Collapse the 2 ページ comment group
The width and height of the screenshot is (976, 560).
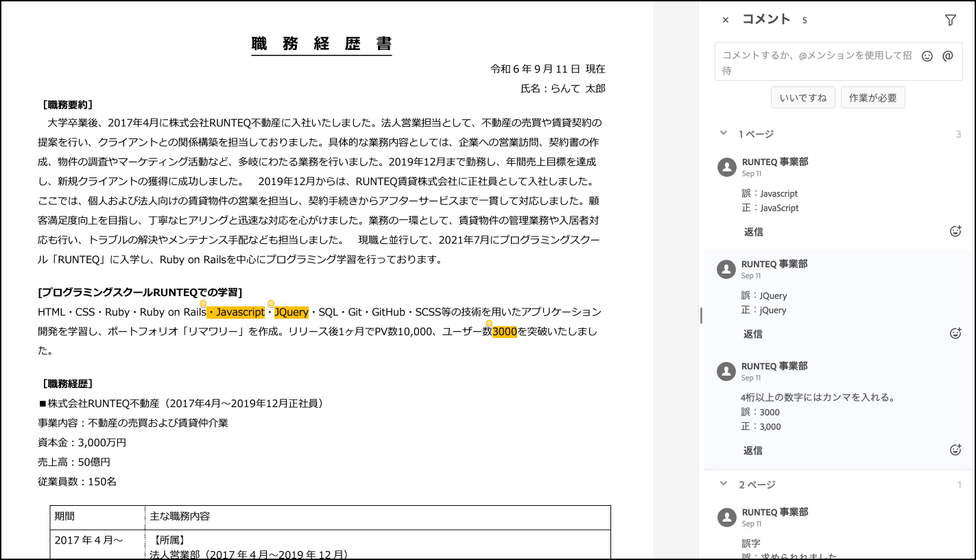click(x=724, y=484)
